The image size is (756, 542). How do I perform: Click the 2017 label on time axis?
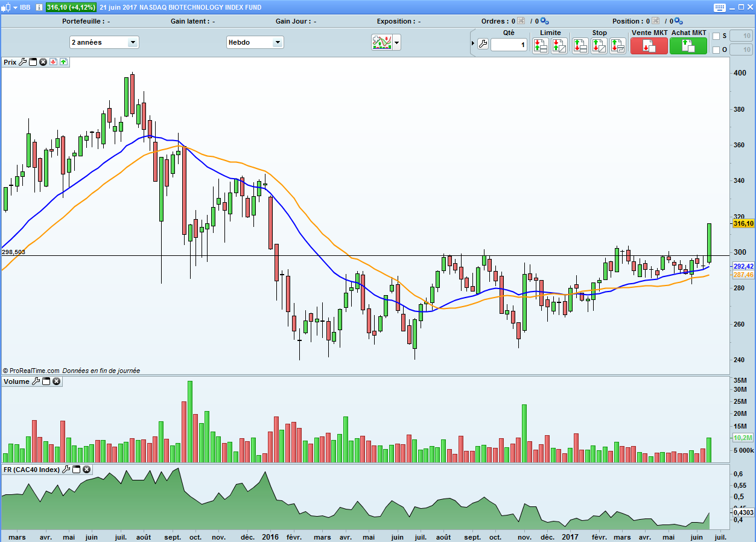(x=570, y=537)
